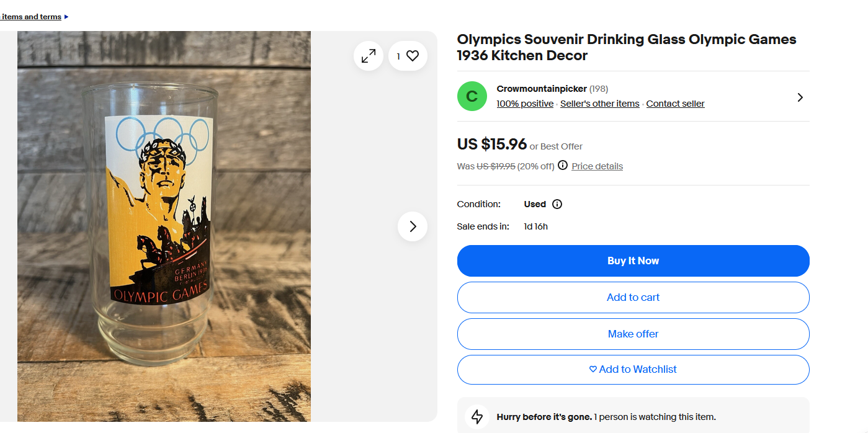Open seller details chevron arrow
This screenshot has width=868, height=433.
[x=800, y=97]
